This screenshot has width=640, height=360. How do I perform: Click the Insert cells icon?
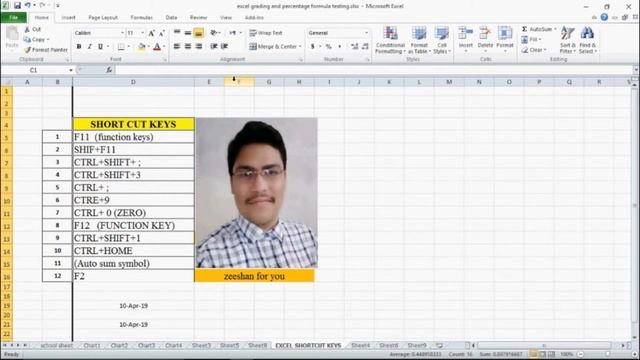click(465, 33)
